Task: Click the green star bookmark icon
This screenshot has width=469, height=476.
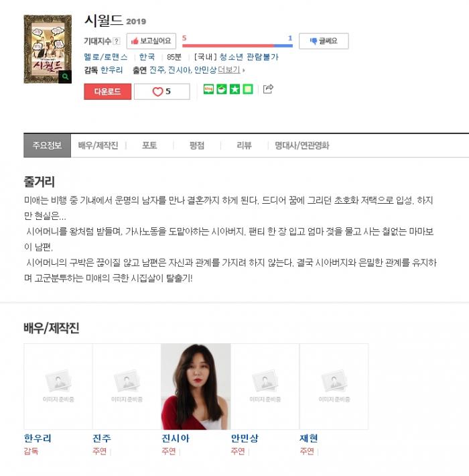Action: coord(234,89)
